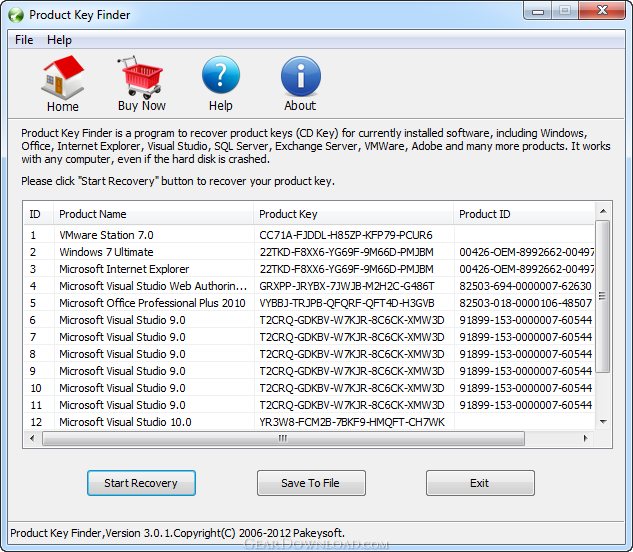The image size is (633, 552).
Task: Select the row with ID 11
Action: point(309,405)
